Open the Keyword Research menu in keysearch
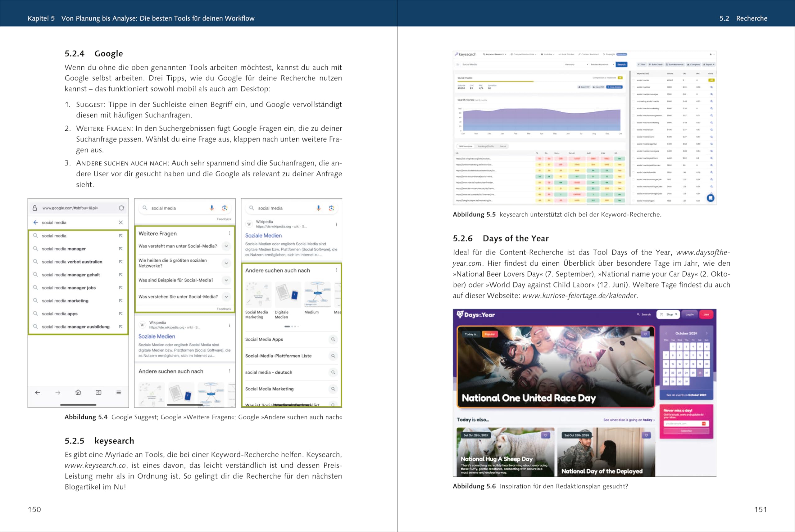Viewport: 795px width, 532px height. click(x=495, y=54)
